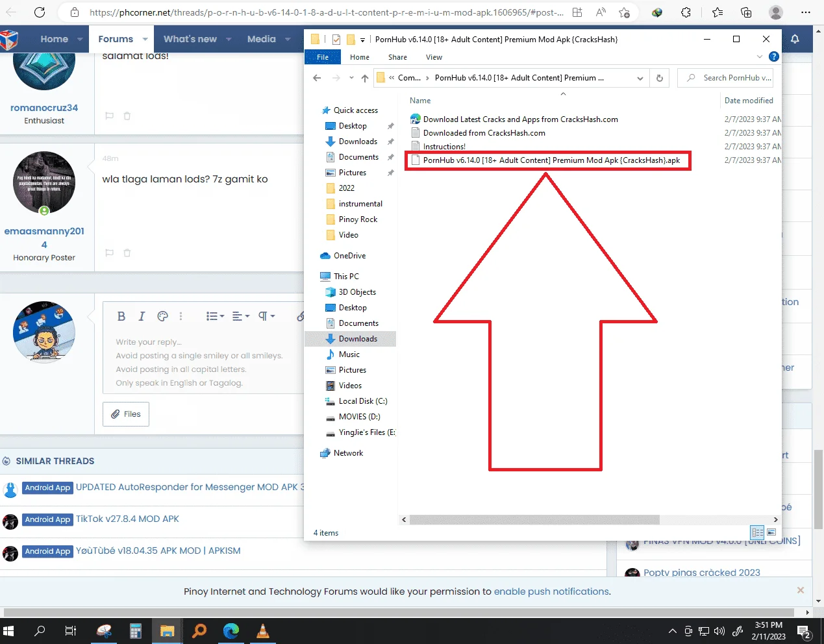Open the alignment dropdown in editor

(x=241, y=316)
